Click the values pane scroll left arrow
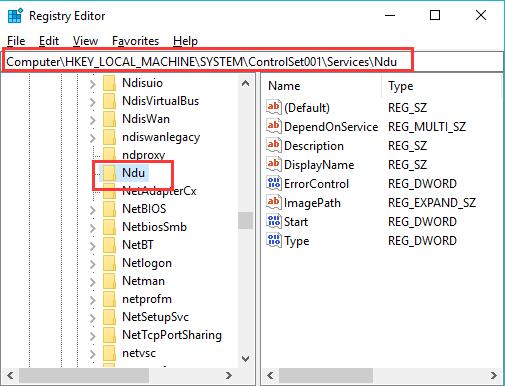 [x=270, y=376]
